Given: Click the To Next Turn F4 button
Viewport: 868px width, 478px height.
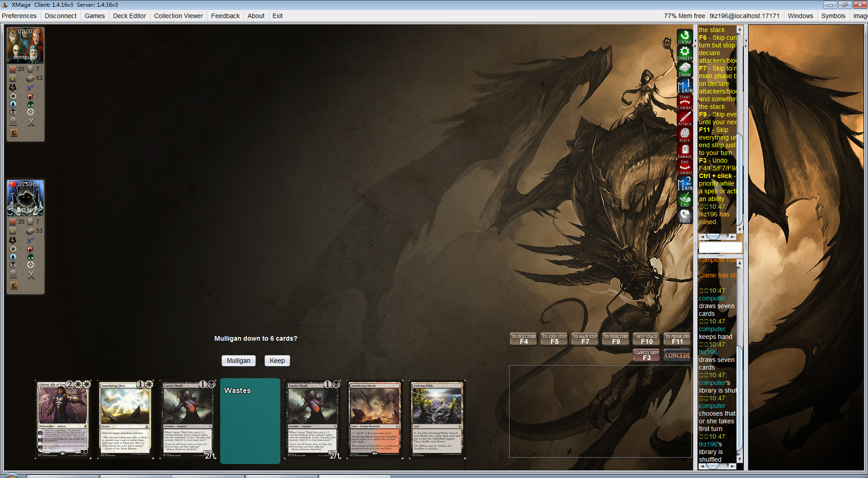Looking at the screenshot, I should click(x=524, y=339).
